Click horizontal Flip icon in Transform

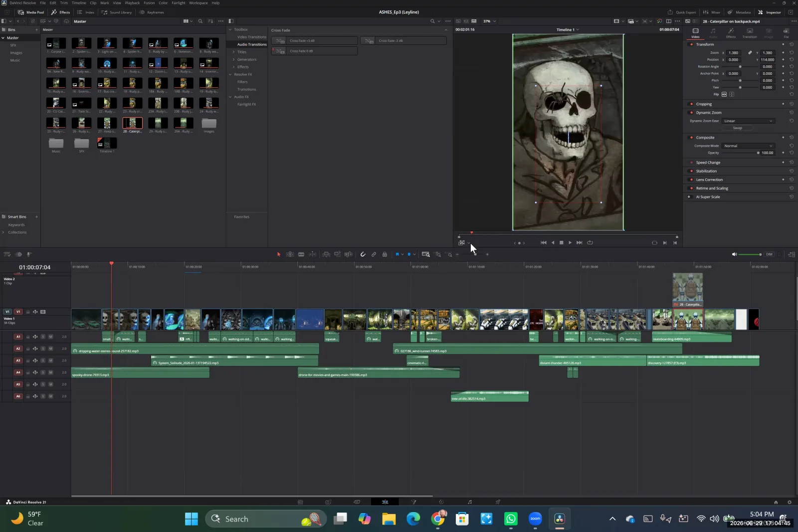[x=724, y=94]
